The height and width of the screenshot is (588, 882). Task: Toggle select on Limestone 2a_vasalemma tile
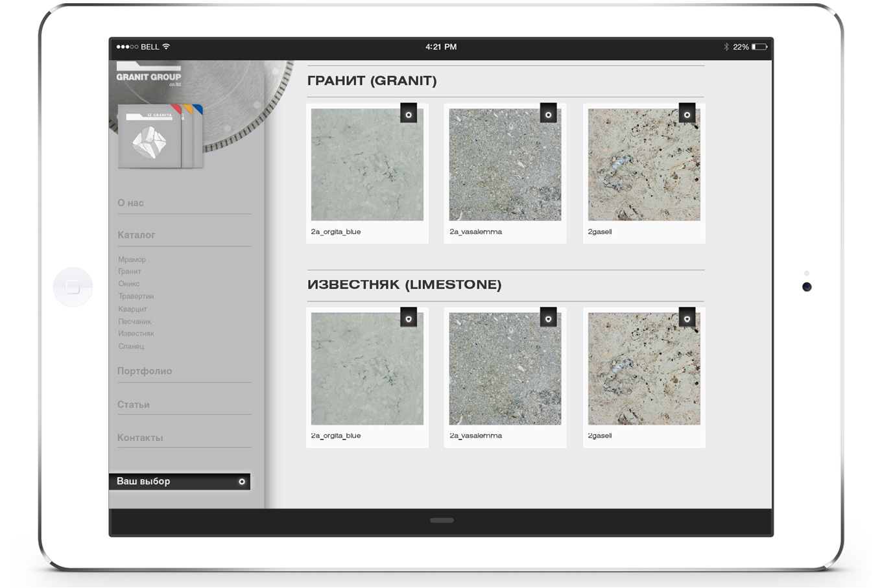548,318
